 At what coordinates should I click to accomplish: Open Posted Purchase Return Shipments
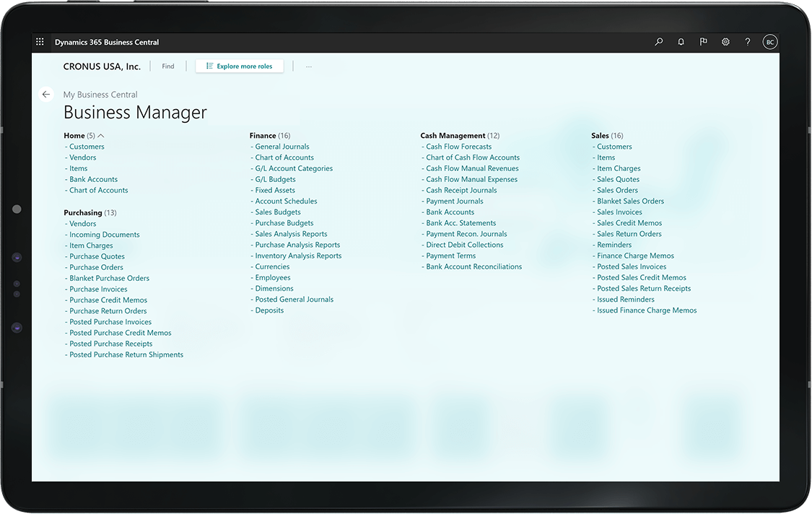tap(126, 355)
